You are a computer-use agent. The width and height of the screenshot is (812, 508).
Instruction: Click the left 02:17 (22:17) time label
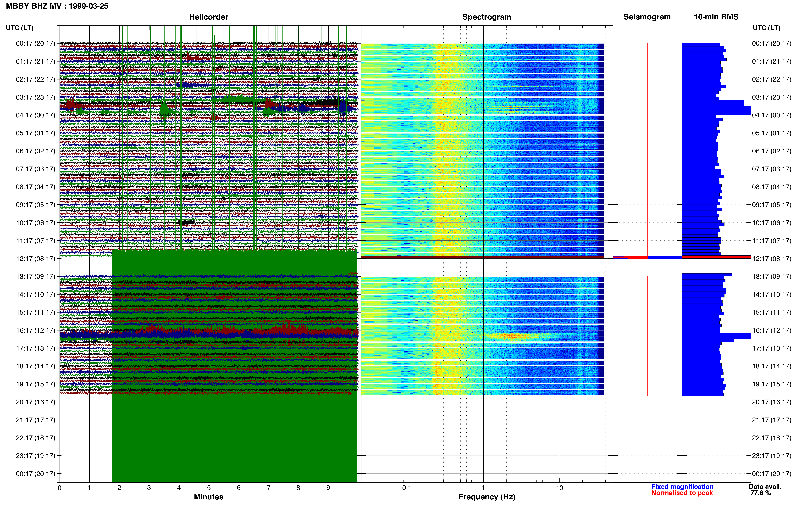pyautogui.click(x=36, y=79)
